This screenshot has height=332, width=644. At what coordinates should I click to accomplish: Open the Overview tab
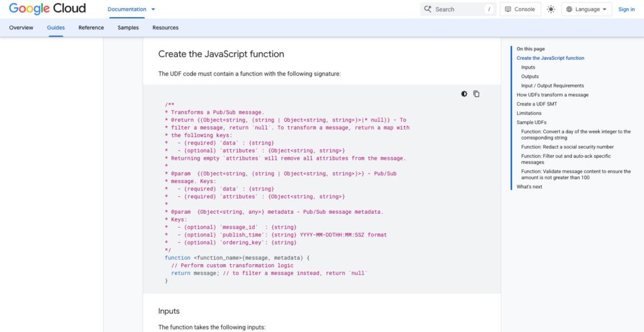click(x=21, y=28)
